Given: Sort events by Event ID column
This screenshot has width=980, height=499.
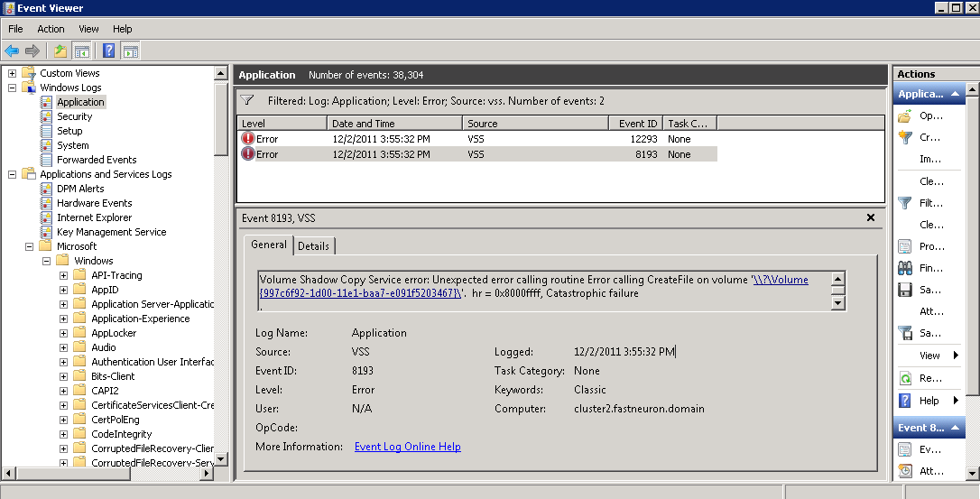Looking at the screenshot, I should [x=635, y=124].
